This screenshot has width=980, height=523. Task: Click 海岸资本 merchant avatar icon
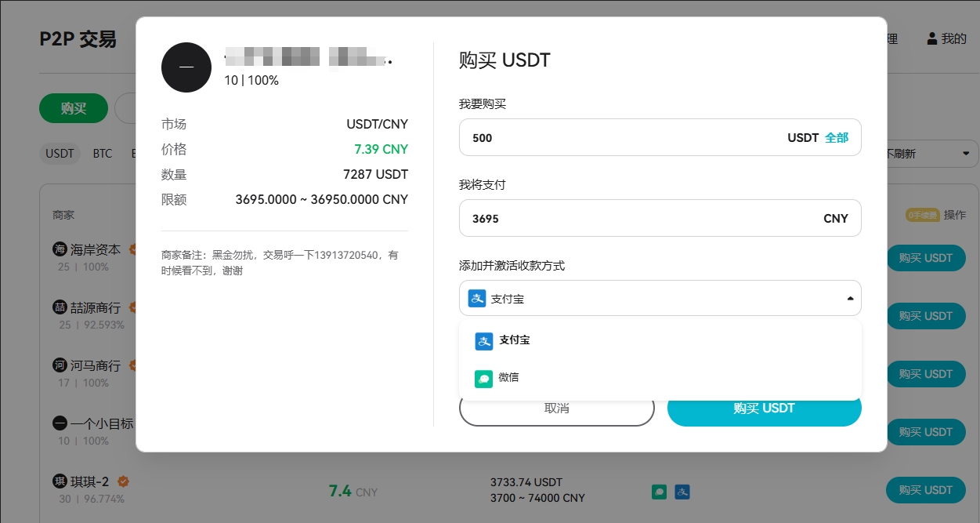[60, 249]
